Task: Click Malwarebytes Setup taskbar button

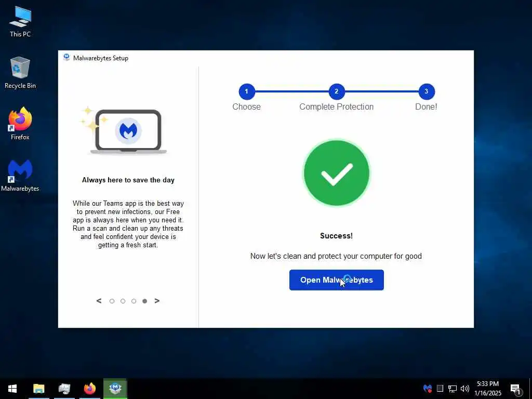Action: (115, 389)
